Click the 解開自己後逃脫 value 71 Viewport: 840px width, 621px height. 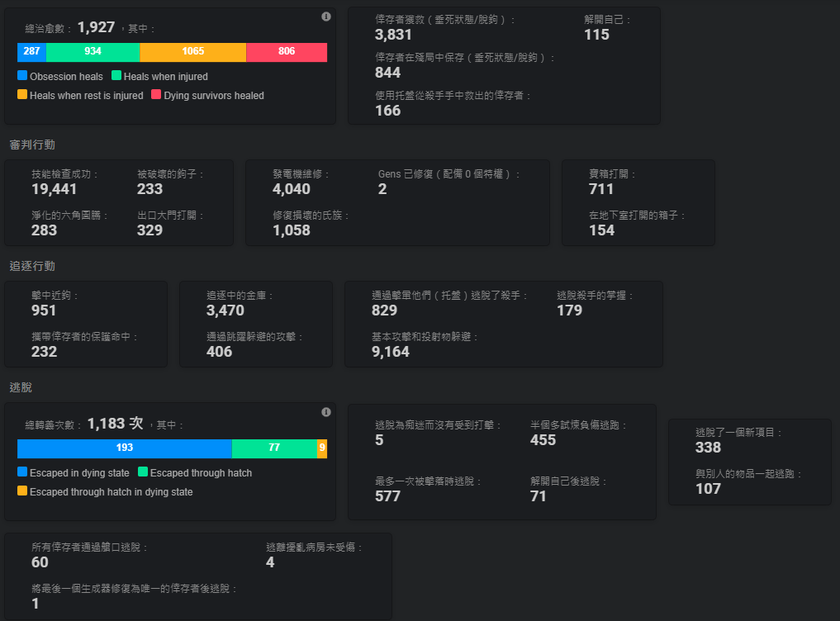click(539, 496)
